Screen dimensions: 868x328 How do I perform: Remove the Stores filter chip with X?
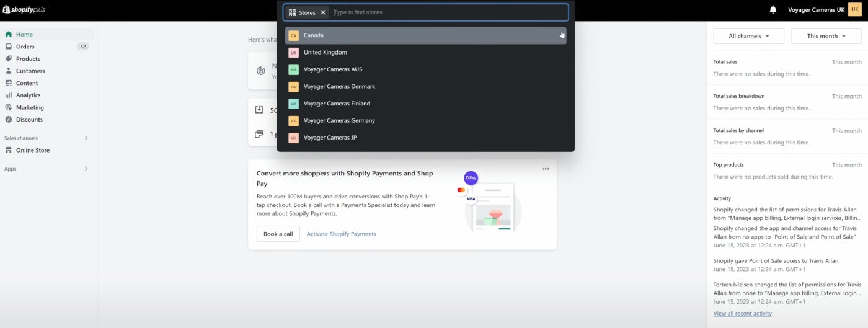pyautogui.click(x=323, y=12)
